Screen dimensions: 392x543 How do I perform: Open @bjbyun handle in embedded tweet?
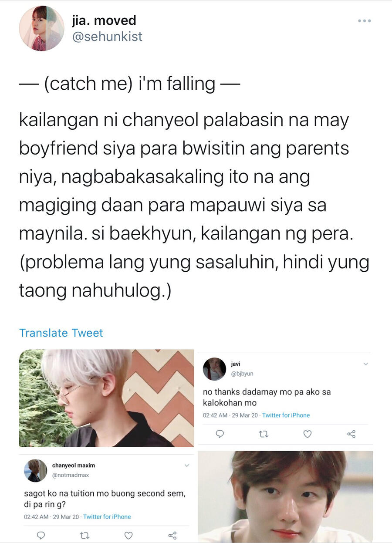(x=242, y=374)
